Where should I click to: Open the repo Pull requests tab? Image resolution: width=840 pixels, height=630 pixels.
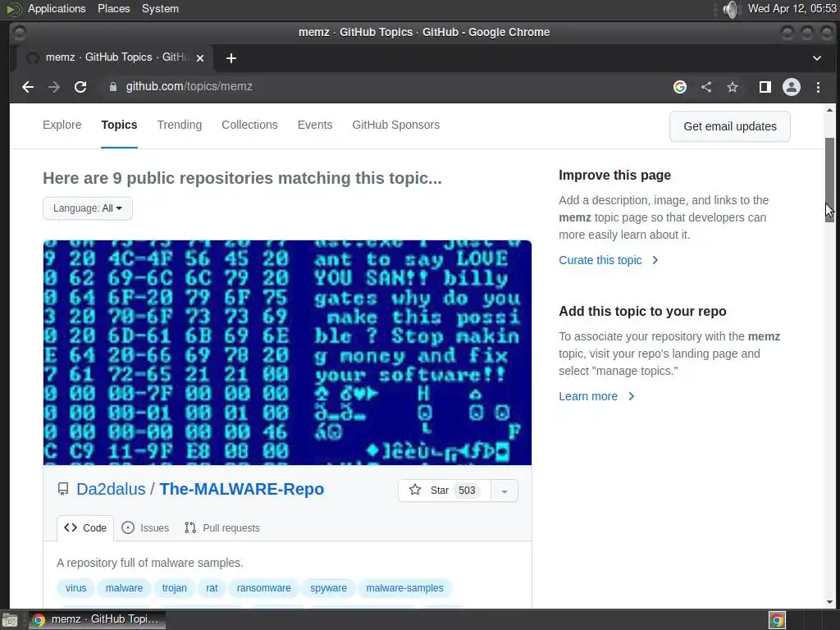coord(221,528)
